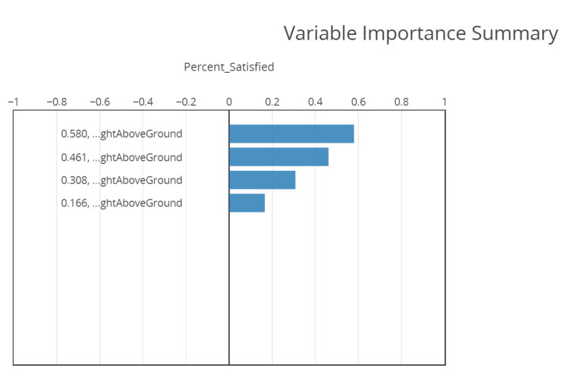Click the 0.4 axis tick label
588x378 pixels.
(315, 101)
